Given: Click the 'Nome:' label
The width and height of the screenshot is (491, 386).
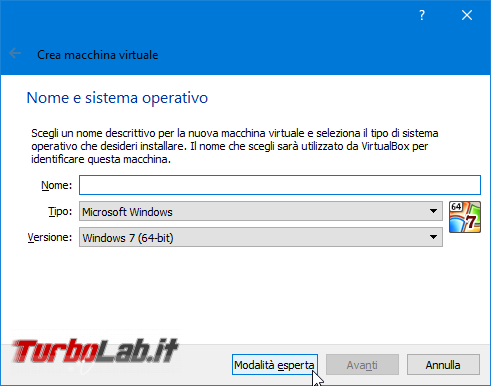Looking at the screenshot, I should pos(56,185).
